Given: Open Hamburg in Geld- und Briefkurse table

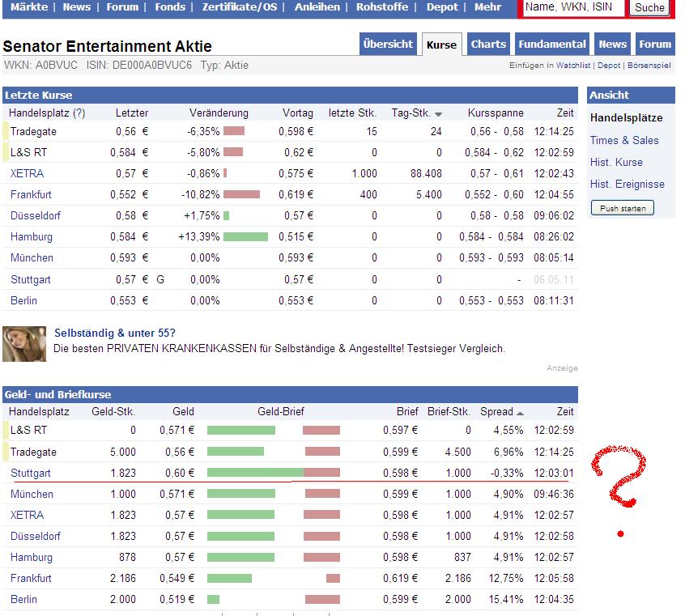Looking at the screenshot, I should pos(32,557).
